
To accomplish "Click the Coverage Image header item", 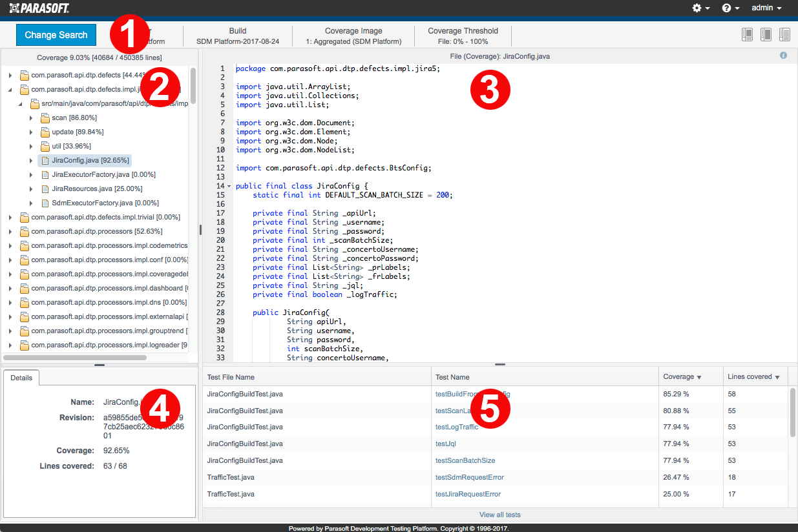I will (x=353, y=36).
